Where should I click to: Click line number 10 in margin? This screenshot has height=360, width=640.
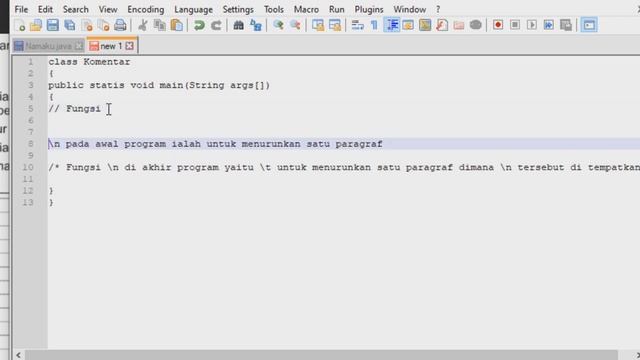[x=28, y=167]
